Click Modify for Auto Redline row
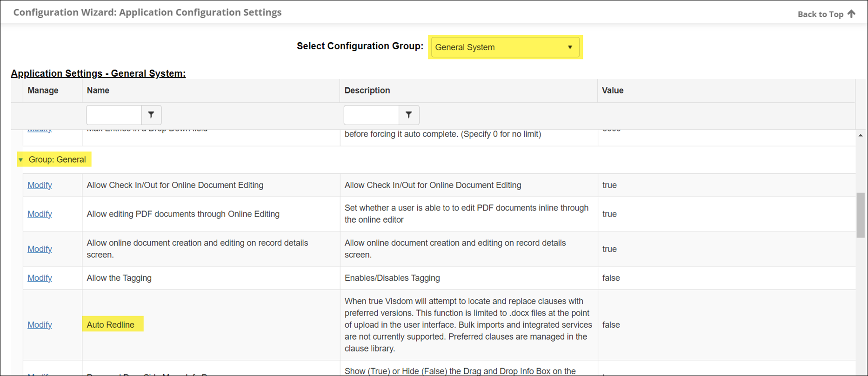This screenshot has height=376, width=868. [40, 325]
